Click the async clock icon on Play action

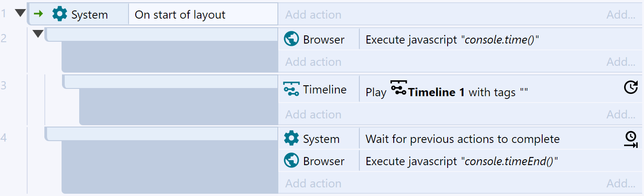631,88
